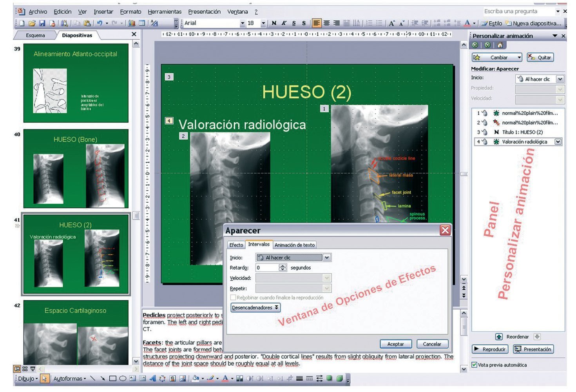This screenshot has height=392, width=576.
Task: Enable Rebobinar cuando finalice la reproducción
Action: [234, 298]
